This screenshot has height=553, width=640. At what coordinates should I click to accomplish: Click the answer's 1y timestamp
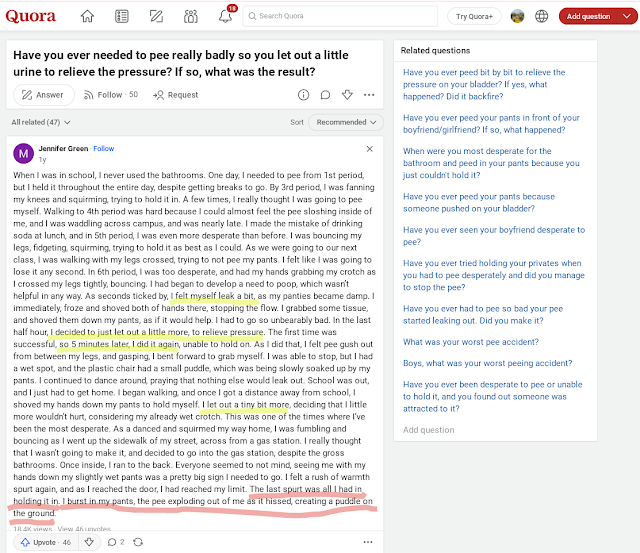tap(42, 160)
